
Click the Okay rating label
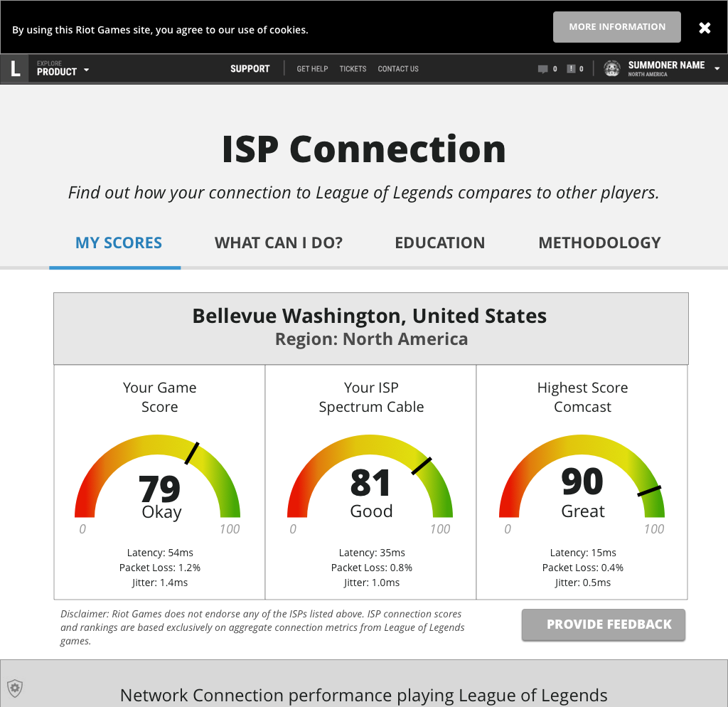(x=161, y=512)
